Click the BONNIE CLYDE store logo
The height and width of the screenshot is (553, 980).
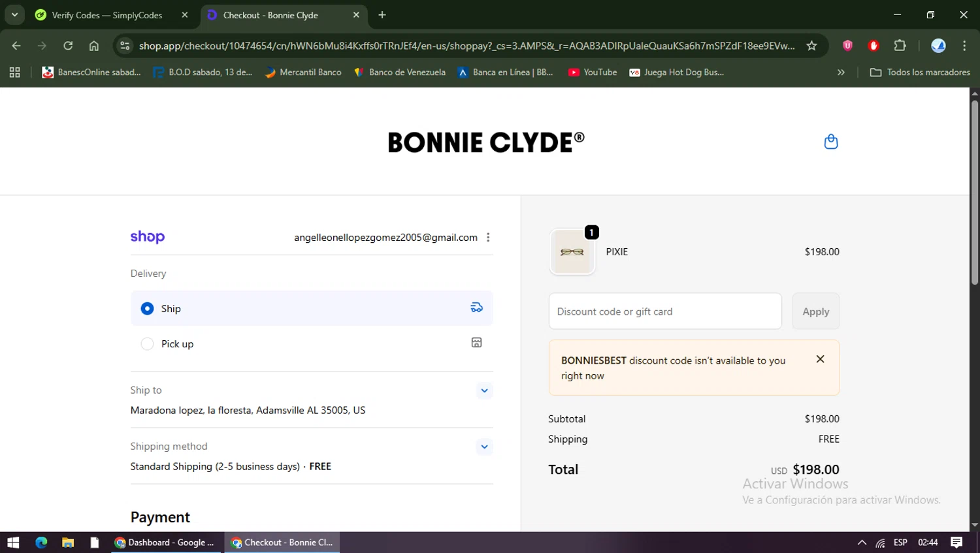(x=486, y=142)
